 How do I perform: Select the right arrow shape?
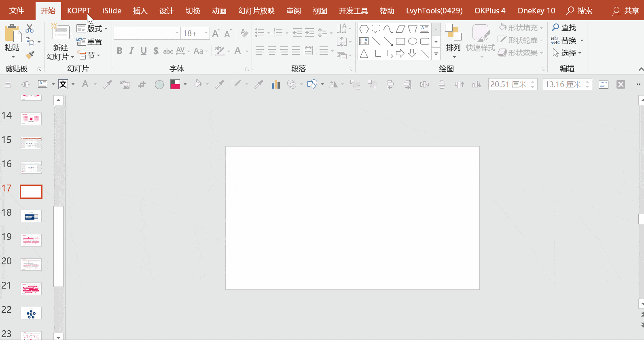pyautogui.click(x=400, y=53)
